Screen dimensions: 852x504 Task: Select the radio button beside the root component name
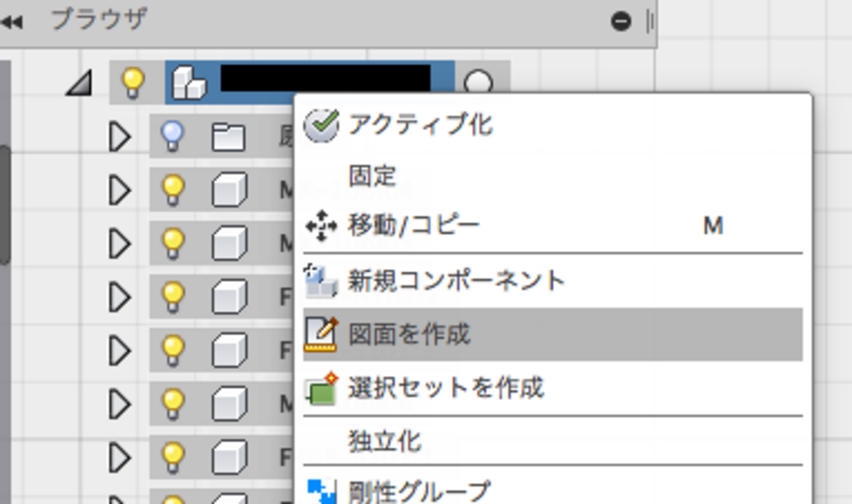pos(478,84)
